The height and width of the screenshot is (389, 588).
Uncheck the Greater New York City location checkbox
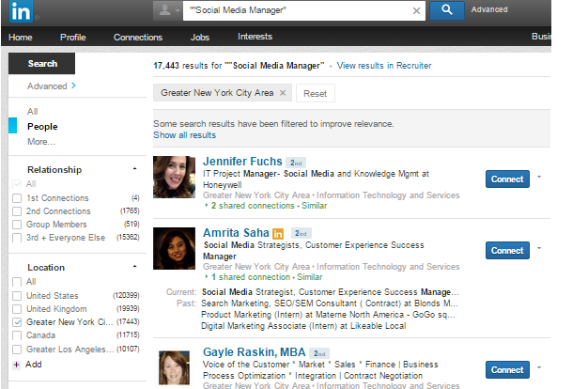[17, 322]
